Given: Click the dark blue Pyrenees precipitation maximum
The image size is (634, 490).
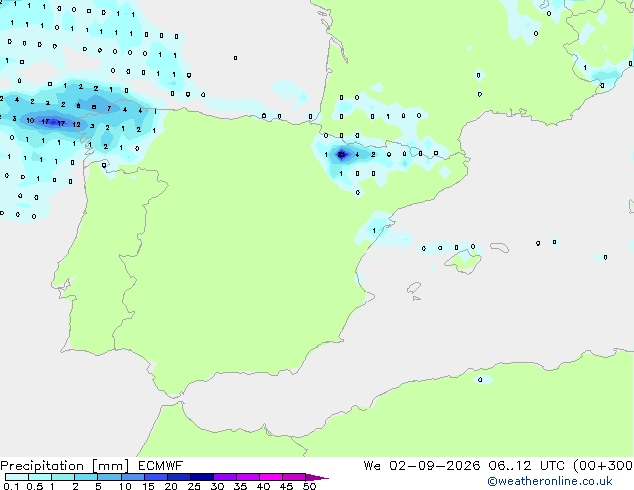Looking at the screenshot, I should [x=342, y=154].
